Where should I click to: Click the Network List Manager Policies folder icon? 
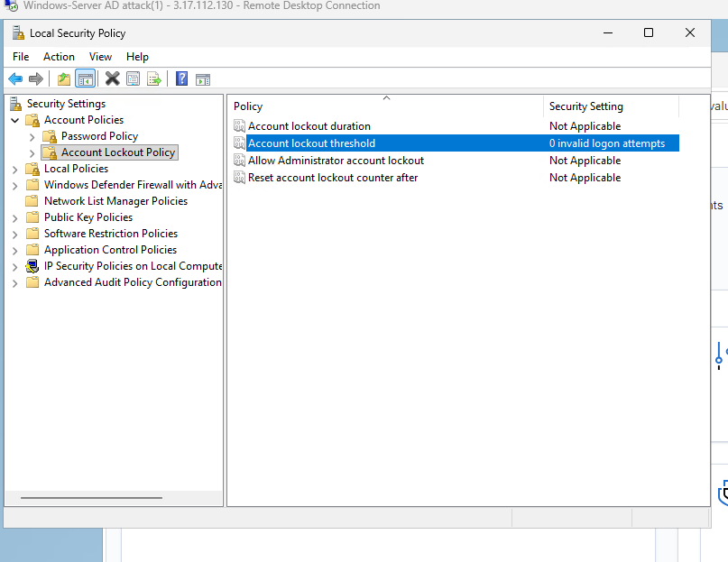coord(32,201)
